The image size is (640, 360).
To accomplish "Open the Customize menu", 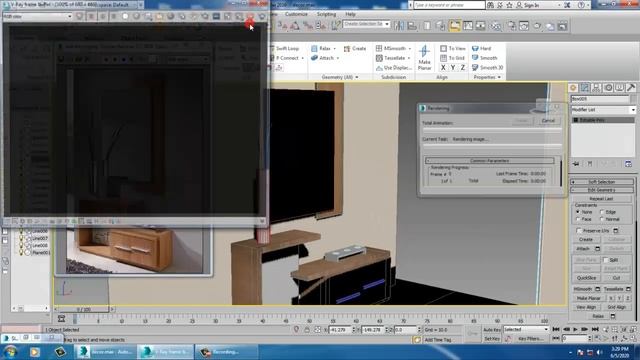I will 296,14.
